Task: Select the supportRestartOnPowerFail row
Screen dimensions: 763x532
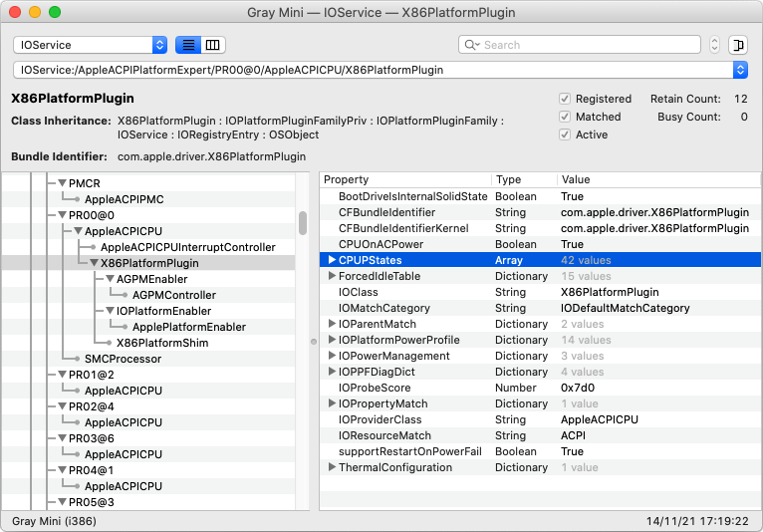Action: pos(540,451)
